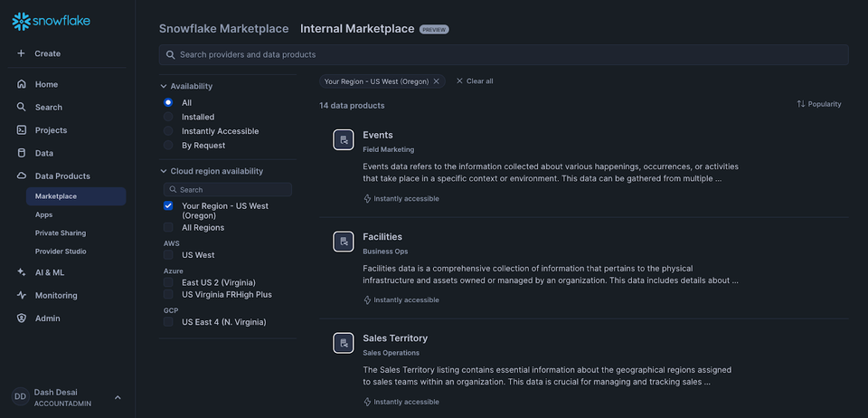
Task: Switch to the Snowflake Marketplace tab
Action: coord(223,29)
